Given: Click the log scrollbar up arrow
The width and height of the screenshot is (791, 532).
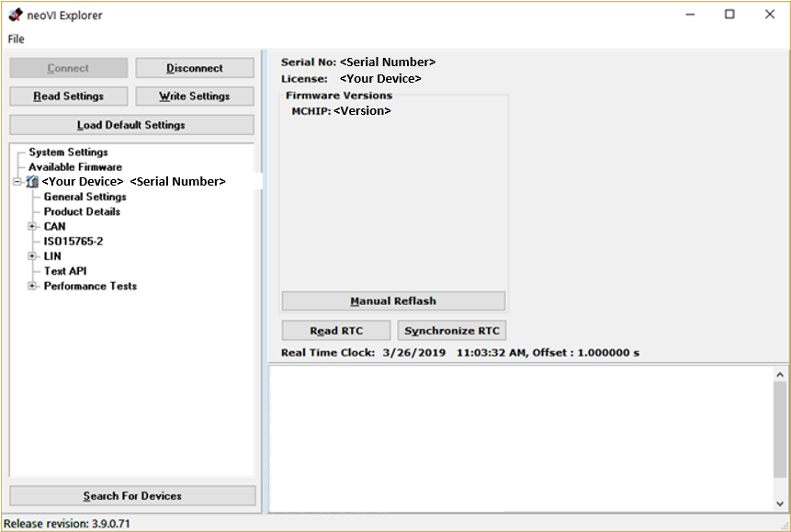Looking at the screenshot, I should coord(780,375).
